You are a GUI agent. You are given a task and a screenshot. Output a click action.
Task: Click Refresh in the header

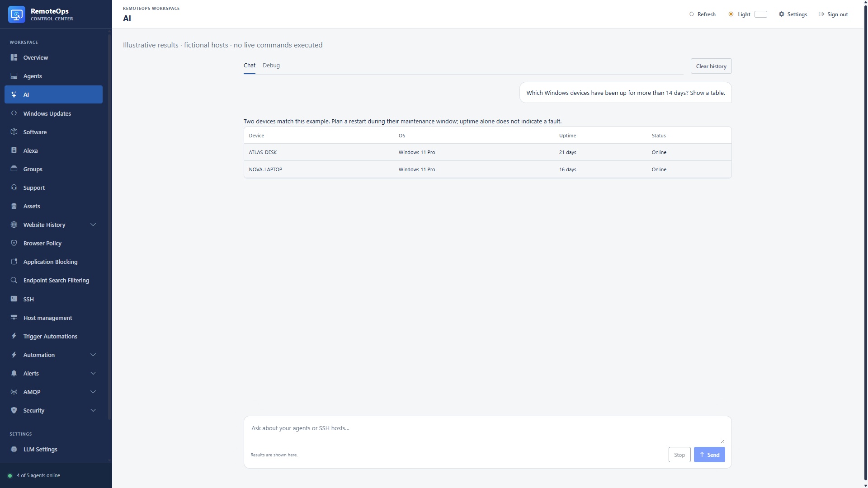[702, 14]
